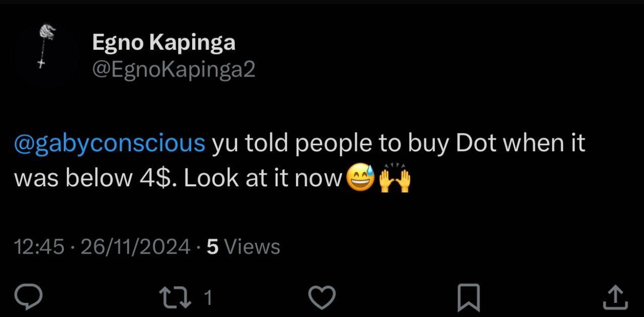Open the @gabyconscious mention
Viewport: 644px width, 317px height.
click(110, 143)
